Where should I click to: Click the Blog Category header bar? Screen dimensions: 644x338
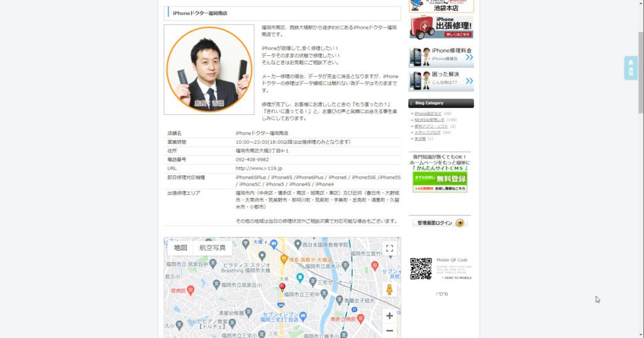click(441, 103)
